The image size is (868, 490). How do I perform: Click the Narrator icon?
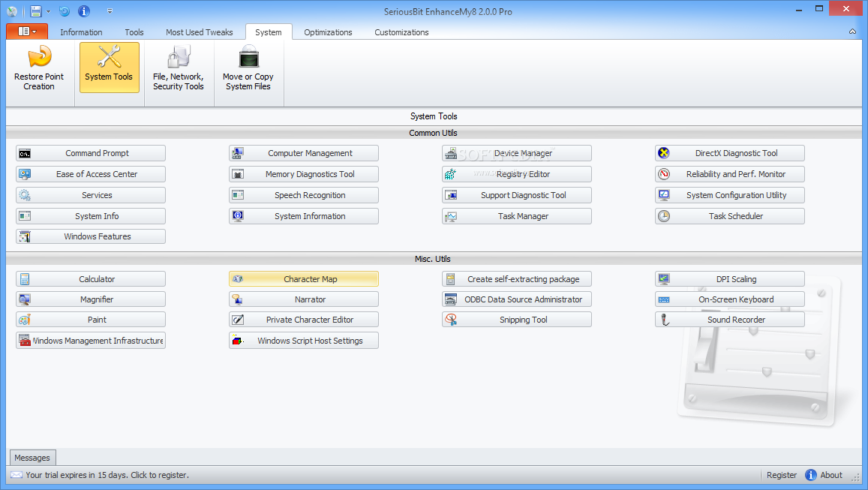coord(238,299)
